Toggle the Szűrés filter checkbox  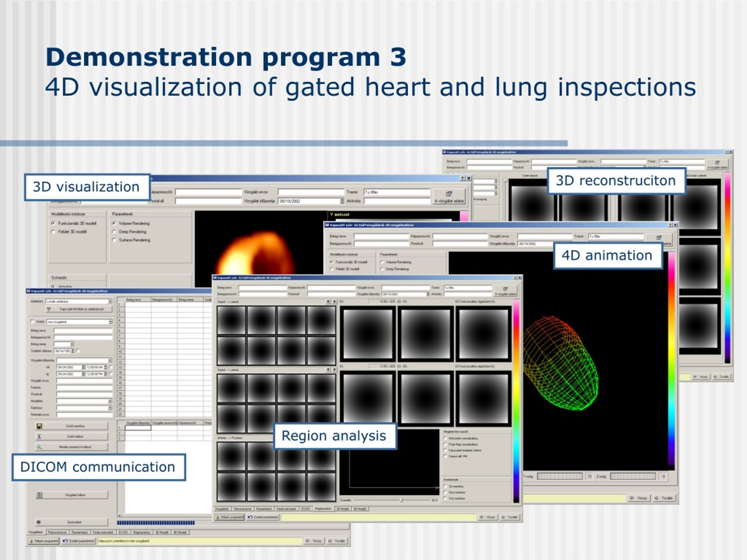click(32, 322)
